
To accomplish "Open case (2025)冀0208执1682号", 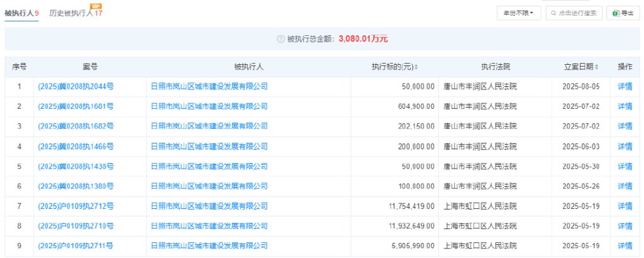I will click(75, 126).
